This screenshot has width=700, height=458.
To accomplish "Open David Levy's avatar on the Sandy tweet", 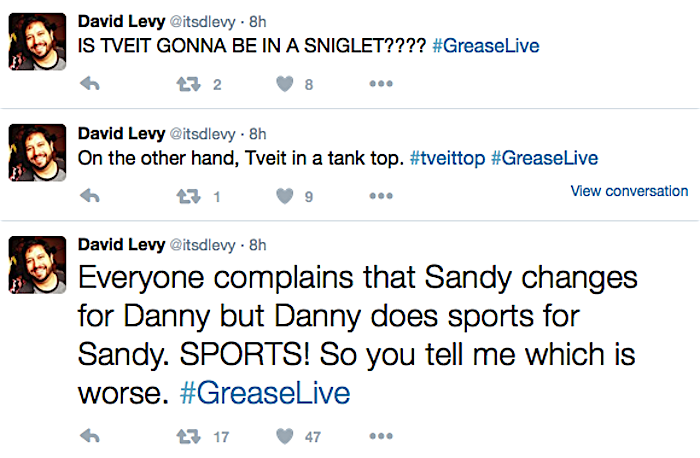I will click(38, 266).
